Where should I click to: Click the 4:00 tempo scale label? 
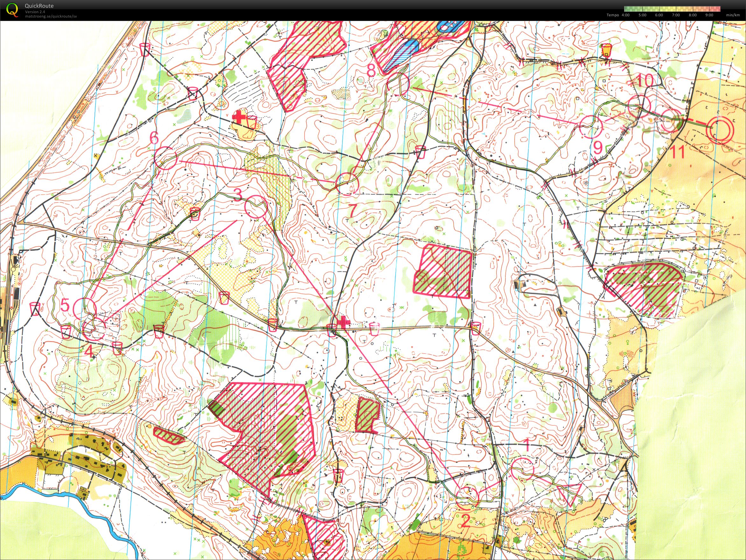pyautogui.click(x=625, y=15)
